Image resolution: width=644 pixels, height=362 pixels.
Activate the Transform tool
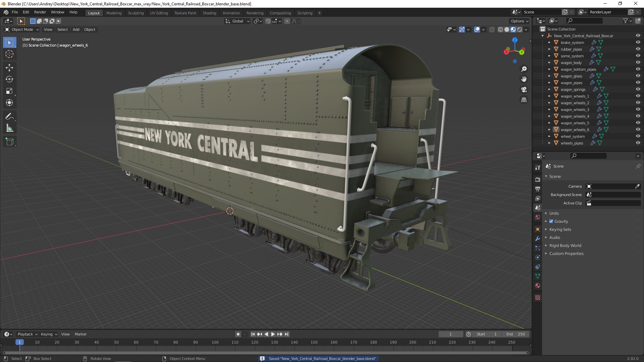(9, 103)
